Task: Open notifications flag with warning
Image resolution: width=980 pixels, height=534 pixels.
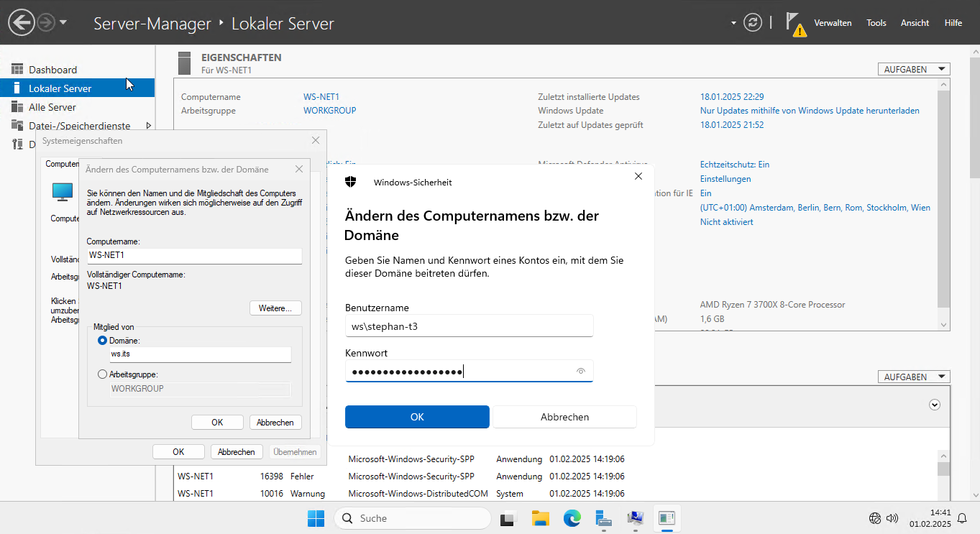Action: click(795, 24)
